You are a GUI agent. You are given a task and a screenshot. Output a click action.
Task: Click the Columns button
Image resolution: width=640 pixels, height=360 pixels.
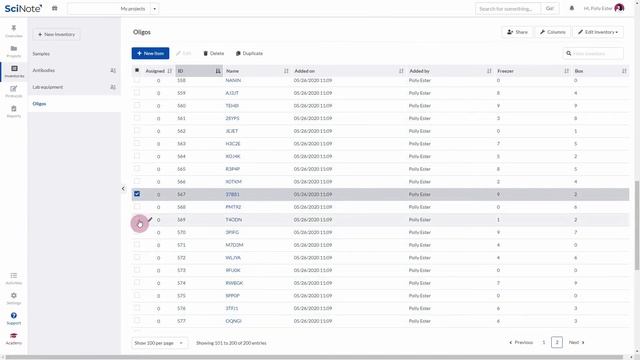(553, 32)
